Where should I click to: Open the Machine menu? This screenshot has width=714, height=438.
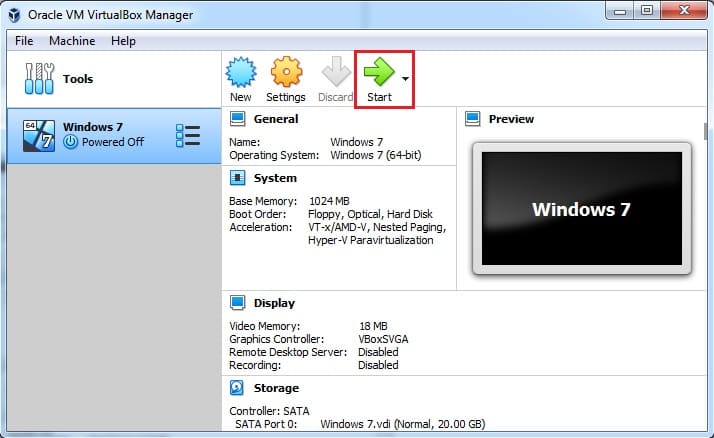(x=72, y=41)
